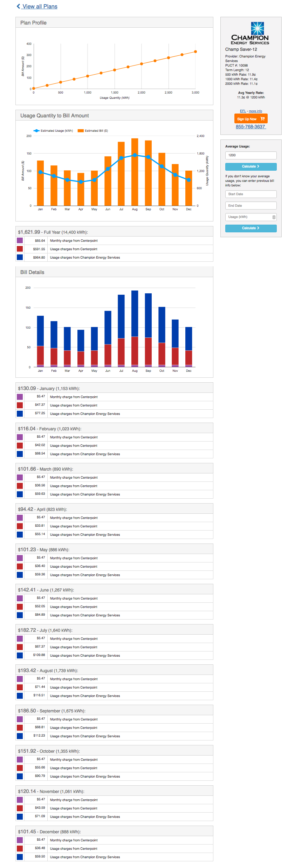Click the shopping cart icon on Sign Up Now
The width and height of the screenshot is (302, 868).
262,119
